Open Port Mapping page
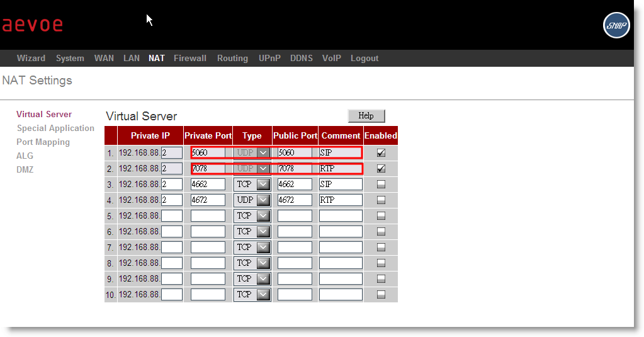 tap(43, 142)
